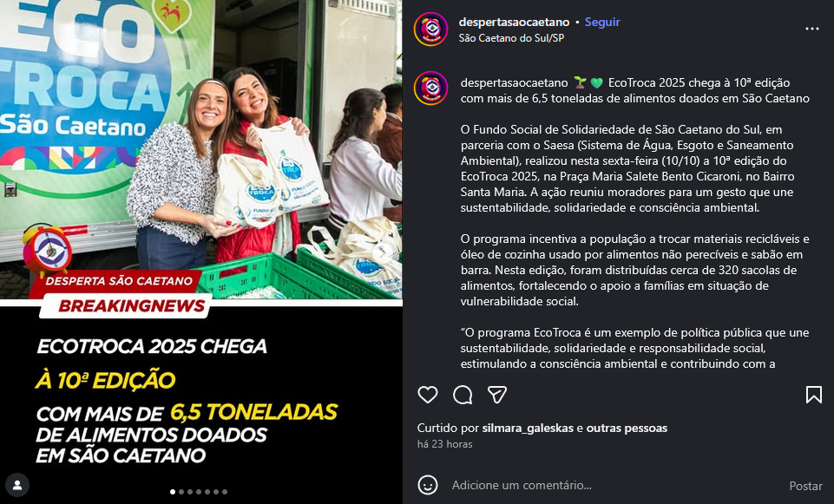The image size is (834, 504).
Task: Share the post with paper plane icon
Action: coord(496,395)
